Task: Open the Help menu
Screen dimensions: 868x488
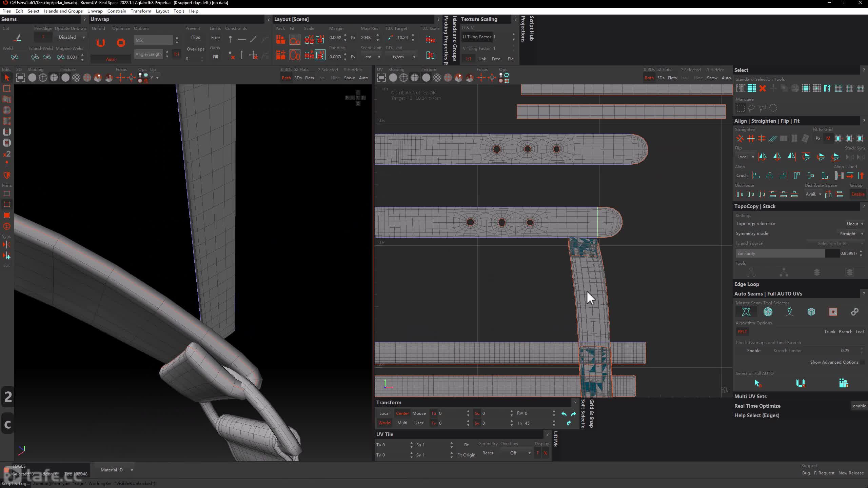Action: point(194,11)
